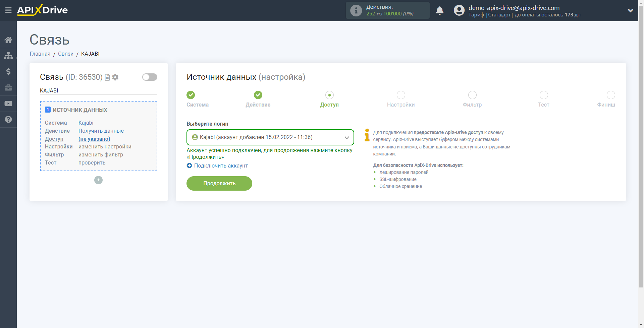Edit the KAJABI connection name field
The height and width of the screenshot is (328, 644).
point(98,90)
